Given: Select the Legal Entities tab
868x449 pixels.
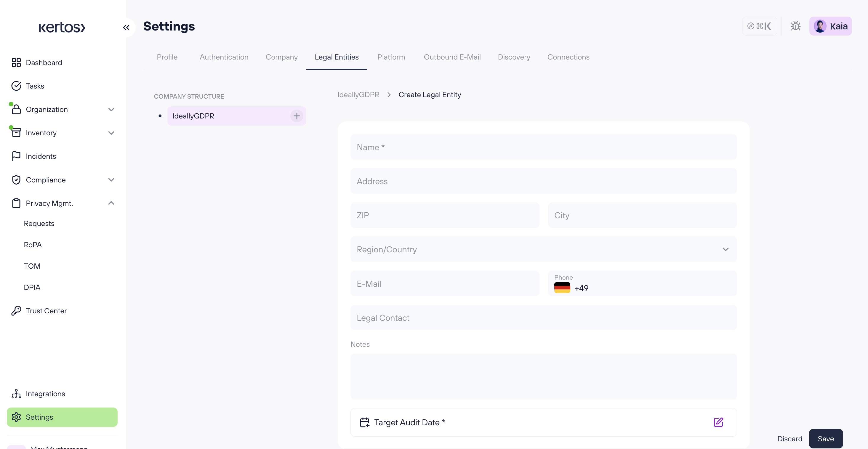Looking at the screenshot, I should coord(337,57).
